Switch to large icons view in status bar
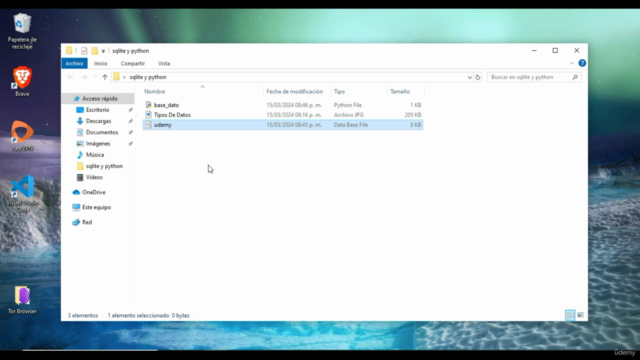Viewport: 640px width, 360px height. coord(580,315)
